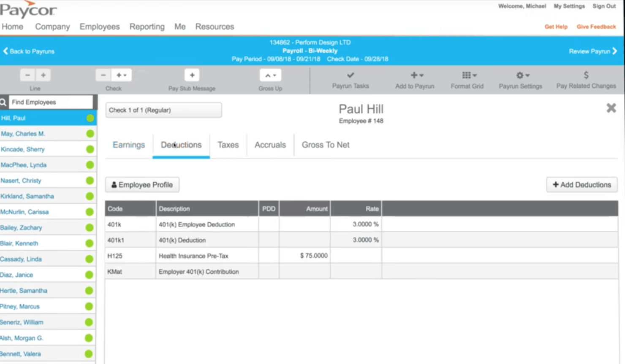Click inside the Find Employees field
Viewport: 625px width, 364px height.
point(51,102)
